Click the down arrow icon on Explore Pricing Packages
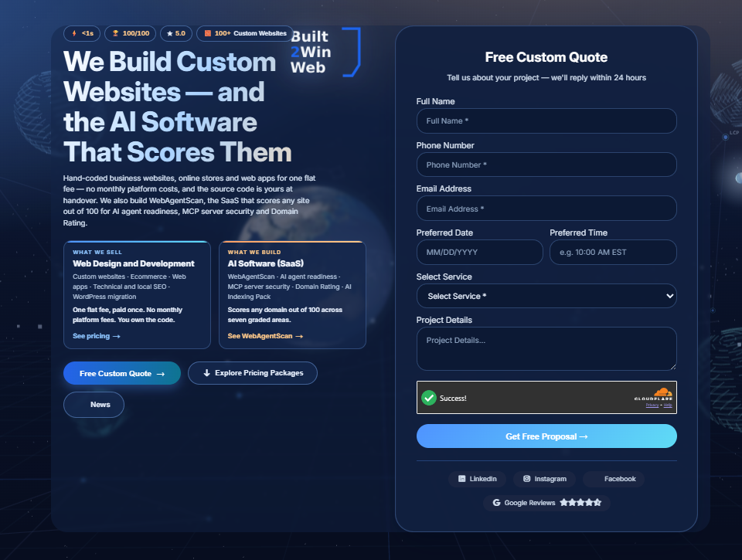742x560 pixels. pos(207,373)
